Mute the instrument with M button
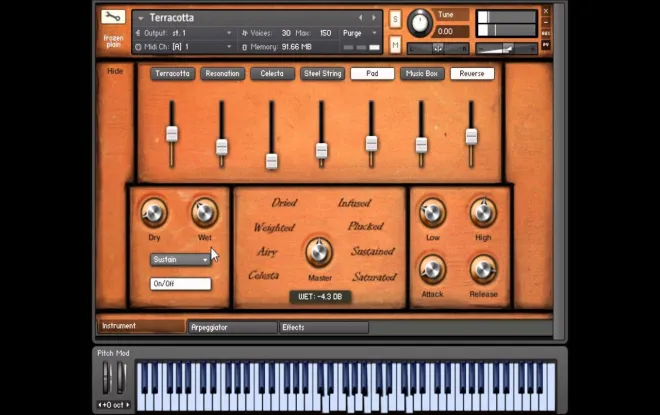 tap(395, 45)
